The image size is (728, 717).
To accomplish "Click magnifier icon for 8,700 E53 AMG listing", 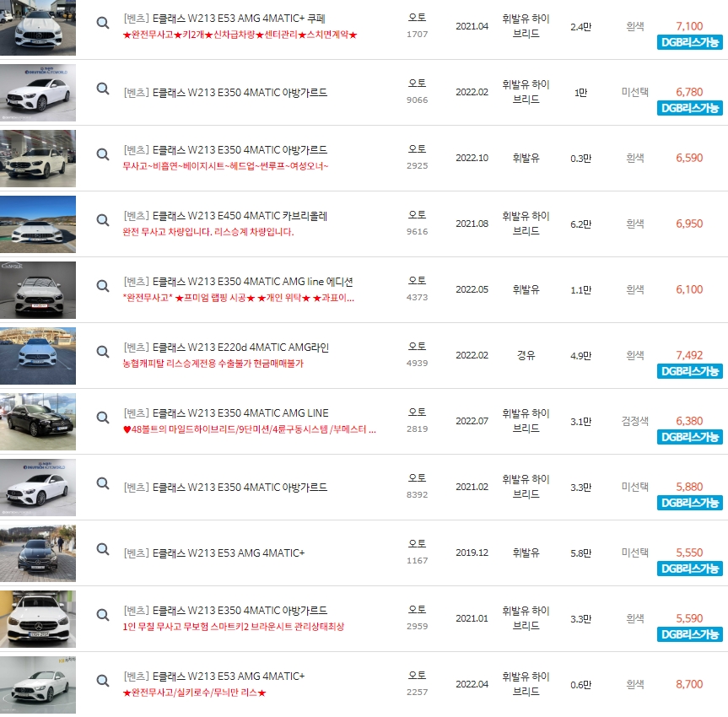I will [103, 681].
